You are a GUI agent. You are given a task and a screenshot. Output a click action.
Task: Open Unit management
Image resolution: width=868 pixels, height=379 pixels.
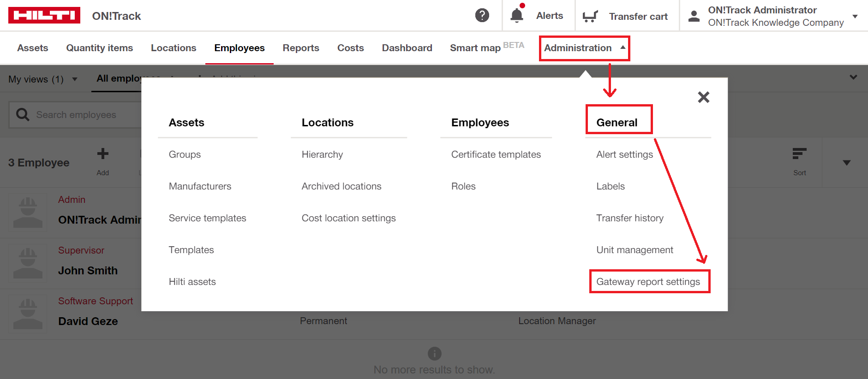(635, 250)
